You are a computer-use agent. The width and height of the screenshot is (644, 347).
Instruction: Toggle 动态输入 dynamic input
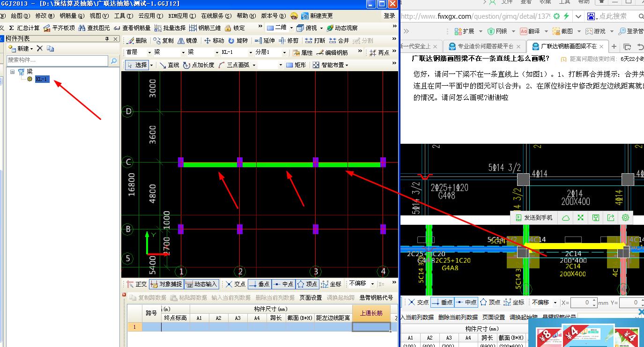202,284
